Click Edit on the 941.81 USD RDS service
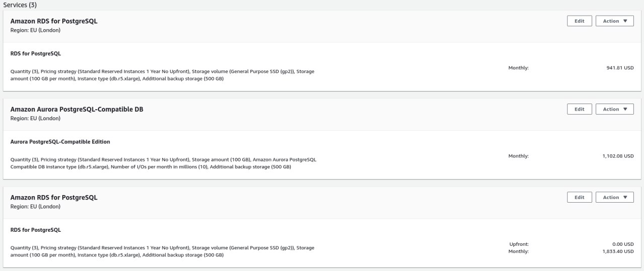 click(580, 21)
